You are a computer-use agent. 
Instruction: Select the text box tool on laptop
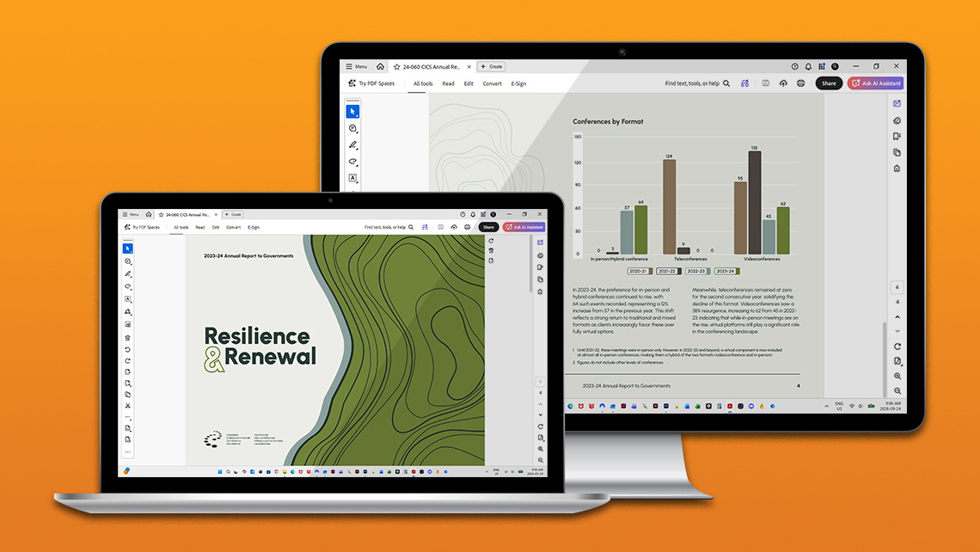click(127, 299)
